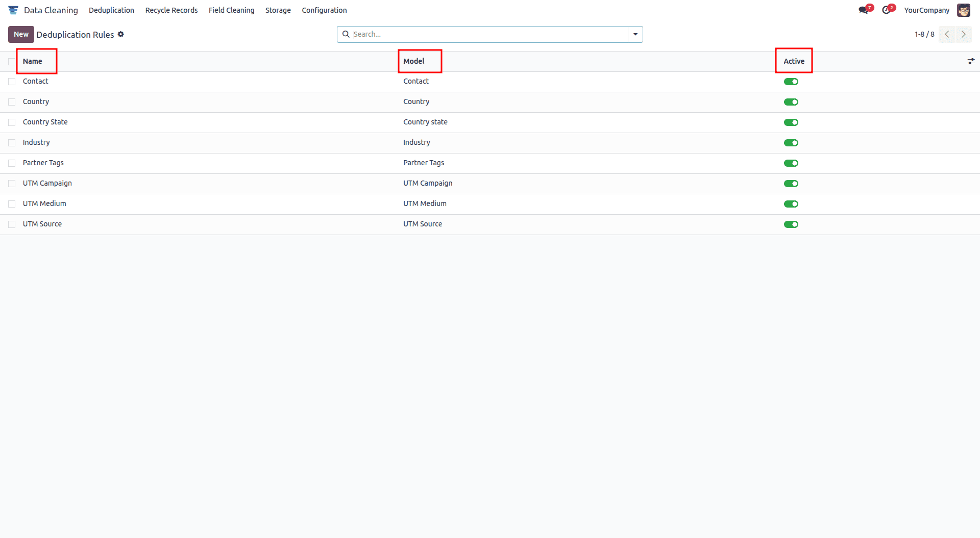Image resolution: width=980 pixels, height=538 pixels.
Task: Open your user avatar menu
Action: (964, 10)
